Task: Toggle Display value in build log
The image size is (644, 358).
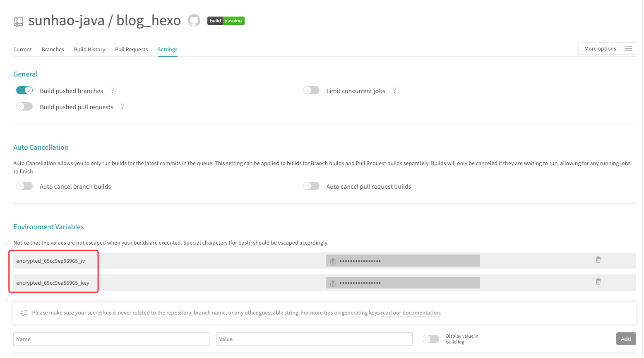Action: [431, 339]
